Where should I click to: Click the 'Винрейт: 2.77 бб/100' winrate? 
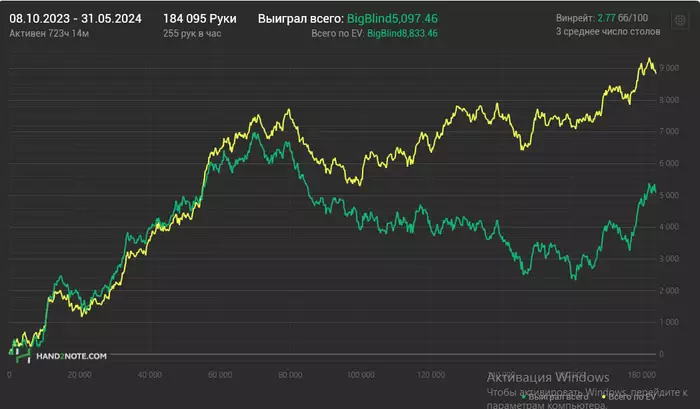tap(602, 18)
